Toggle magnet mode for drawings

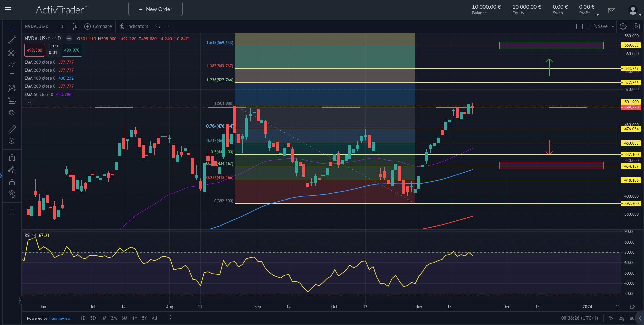[x=12, y=158]
